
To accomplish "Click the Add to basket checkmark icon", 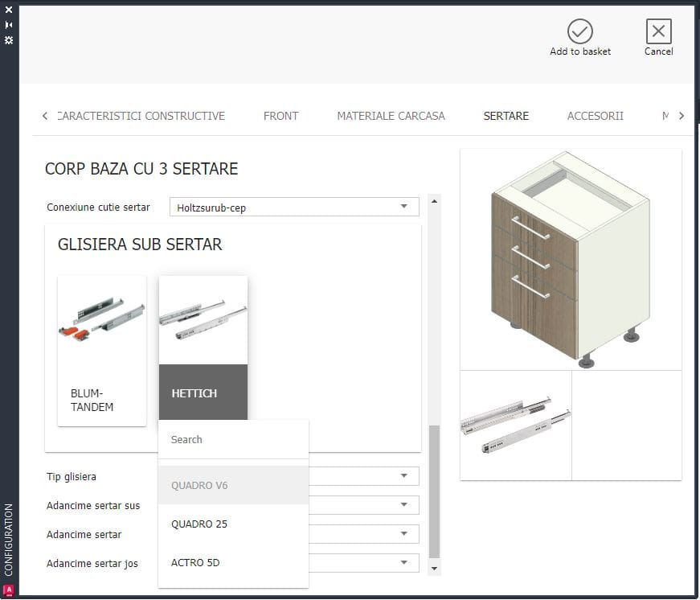I will click(x=579, y=32).
